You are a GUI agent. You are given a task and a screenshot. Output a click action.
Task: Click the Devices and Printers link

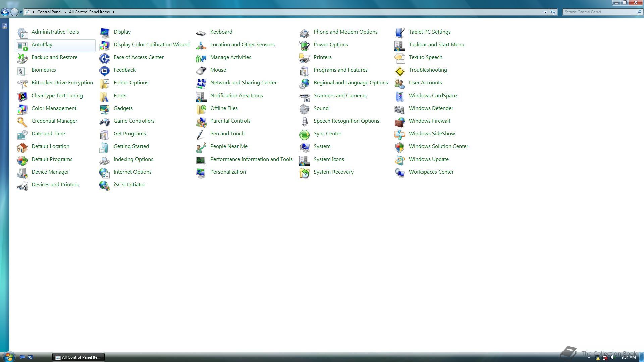click(x=55, y=184)
